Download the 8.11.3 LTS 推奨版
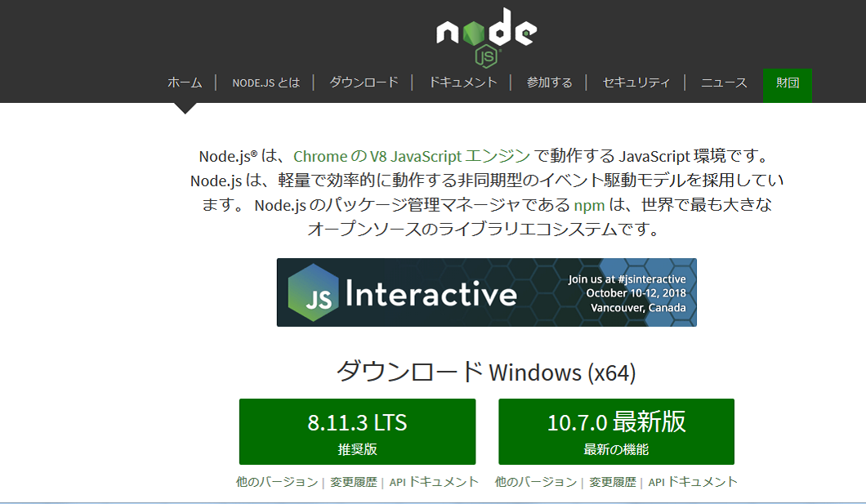This screenshot has height=504, width=866. (x=357, y=431)
